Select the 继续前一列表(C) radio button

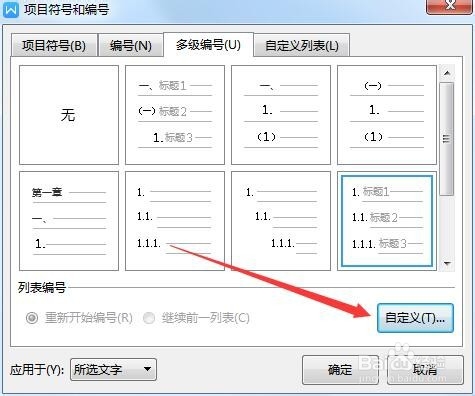[149, 318]
